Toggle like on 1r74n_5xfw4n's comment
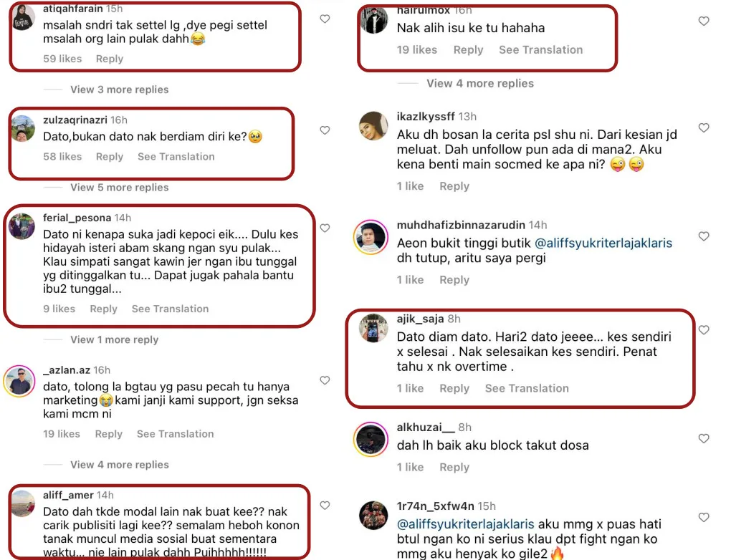The image size is (731, 560). point(704,517)
